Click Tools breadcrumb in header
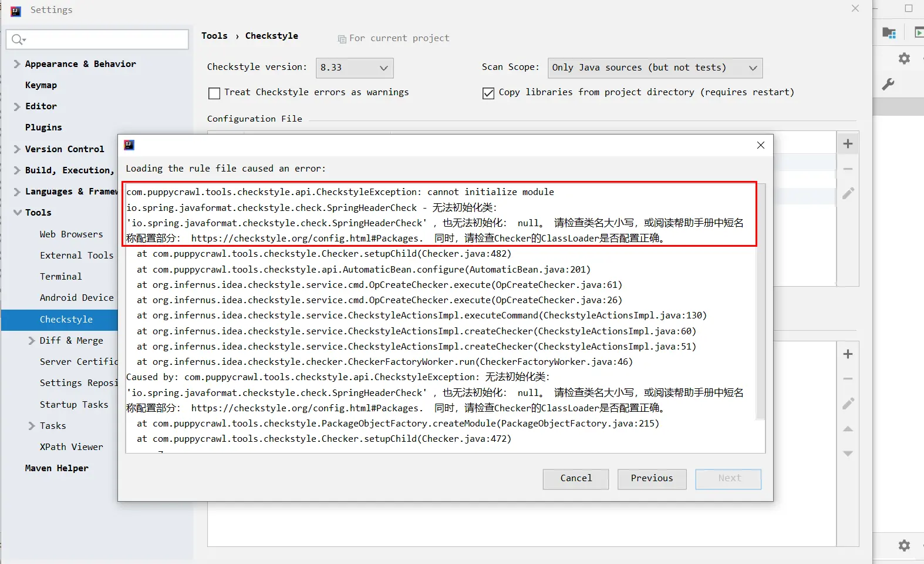Screen dimensions: 924x564 point(214,36)
